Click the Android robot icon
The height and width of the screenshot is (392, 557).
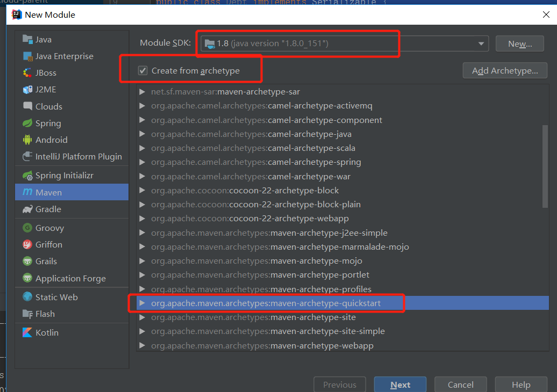27,140
